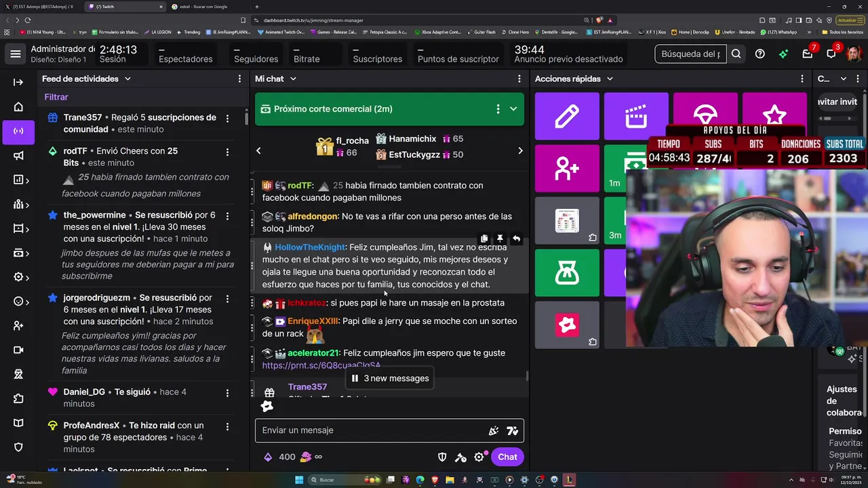This screenshot has width=868, height=488.
Task: Click the activity feed vertical scrollbar
Action: [x=246, y=119]
